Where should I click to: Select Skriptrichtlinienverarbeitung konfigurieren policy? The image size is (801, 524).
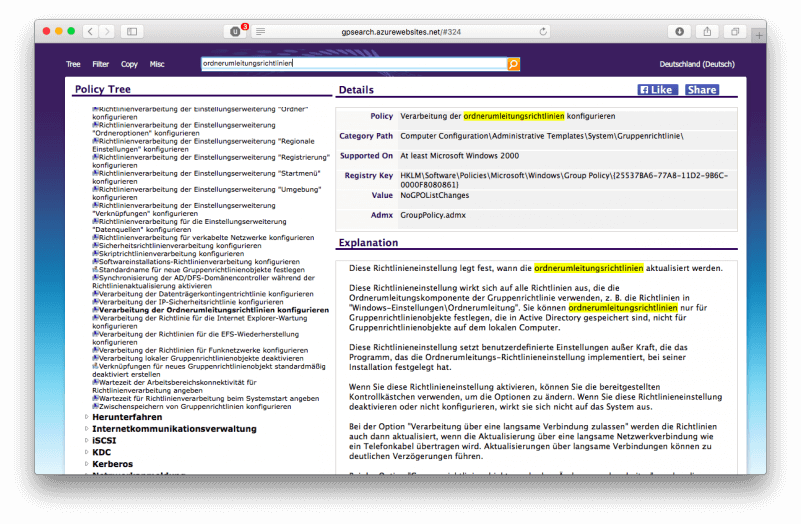point(168,253)
